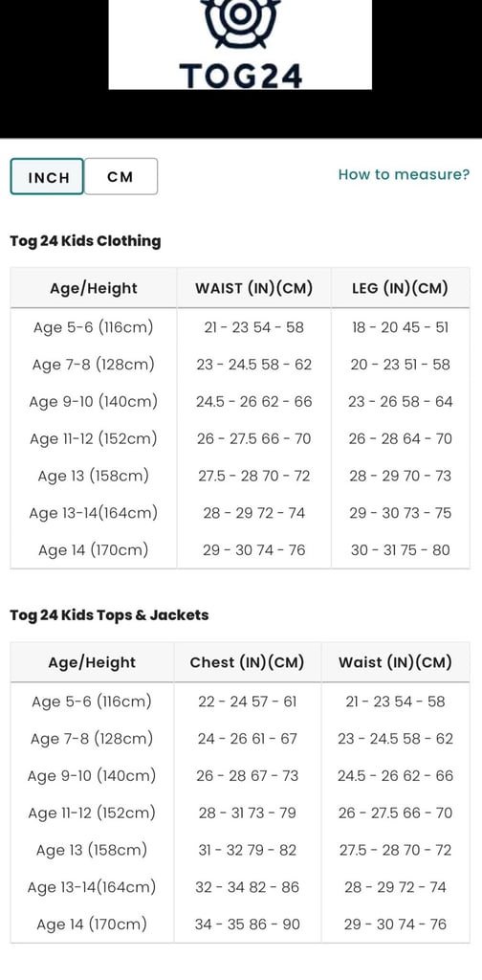Select chest value 22 - 24 57 - 61

[248, 702]
